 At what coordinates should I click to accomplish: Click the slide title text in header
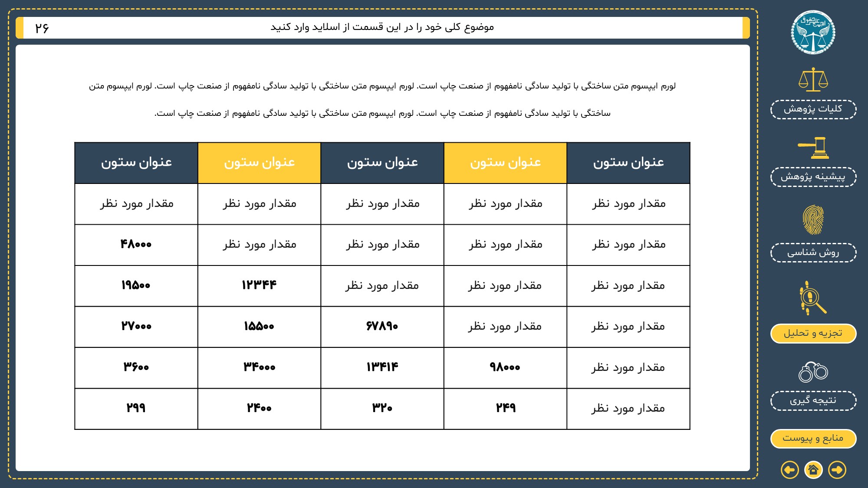(x=382, y=27)
